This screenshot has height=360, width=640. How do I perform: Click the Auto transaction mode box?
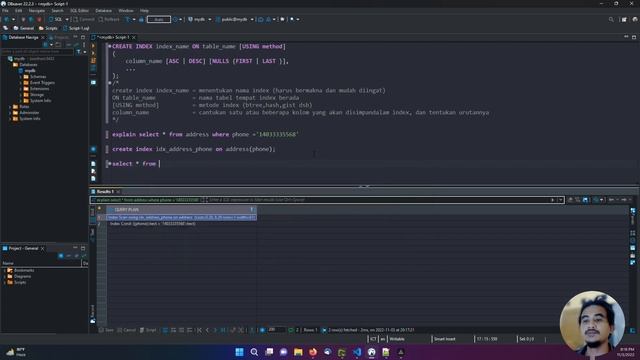click(x=159, y=19)
